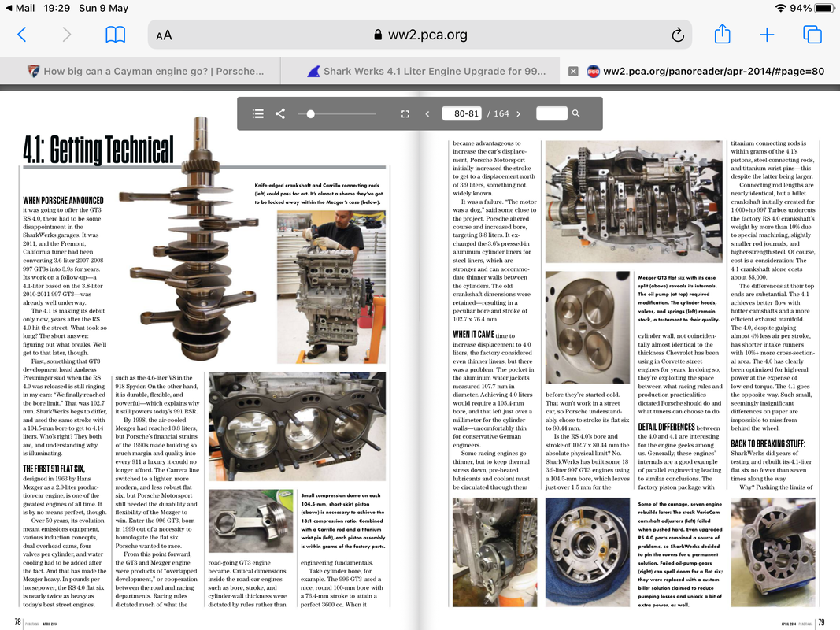Tap the battery indicator in status bar
840x630 pixels.
coord(824,8)
